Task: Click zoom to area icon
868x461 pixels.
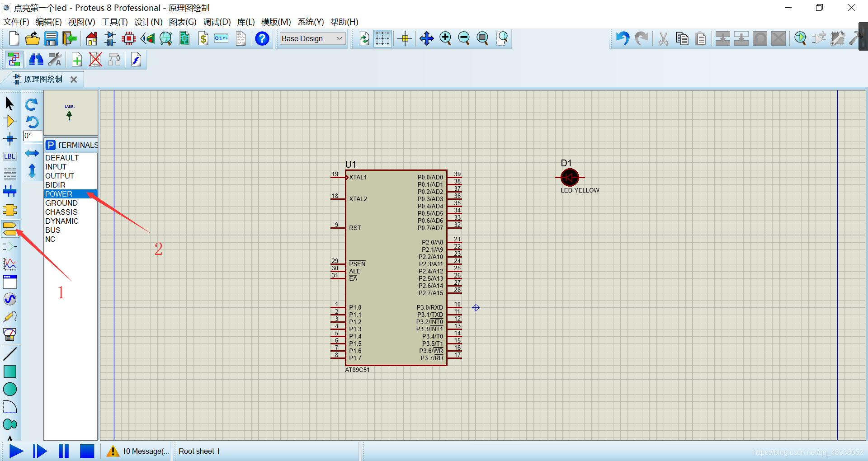Action: coord(502,38)
